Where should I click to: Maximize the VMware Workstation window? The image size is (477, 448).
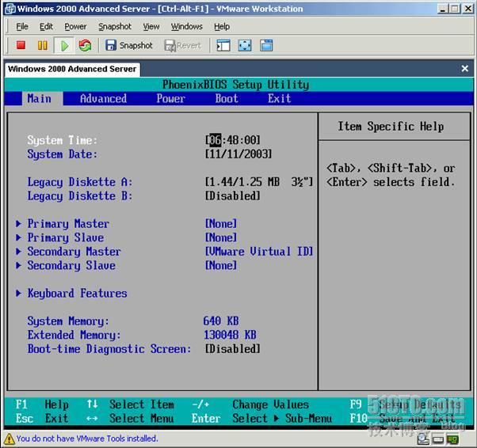(x=455, y=9)
